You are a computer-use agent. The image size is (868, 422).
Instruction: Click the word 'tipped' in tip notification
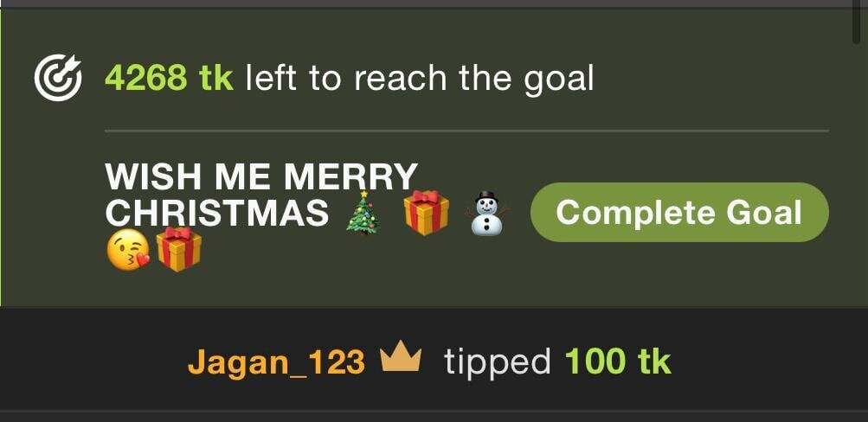[497, 363]
